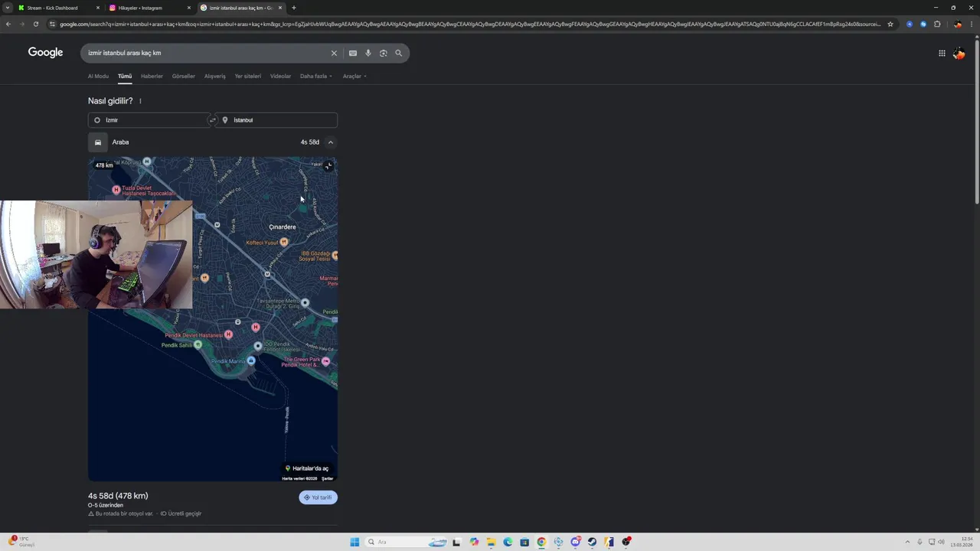Screen dimensions: 980x551
Task: Open Google account avatar on the page
Action: [x=959, y=53]
